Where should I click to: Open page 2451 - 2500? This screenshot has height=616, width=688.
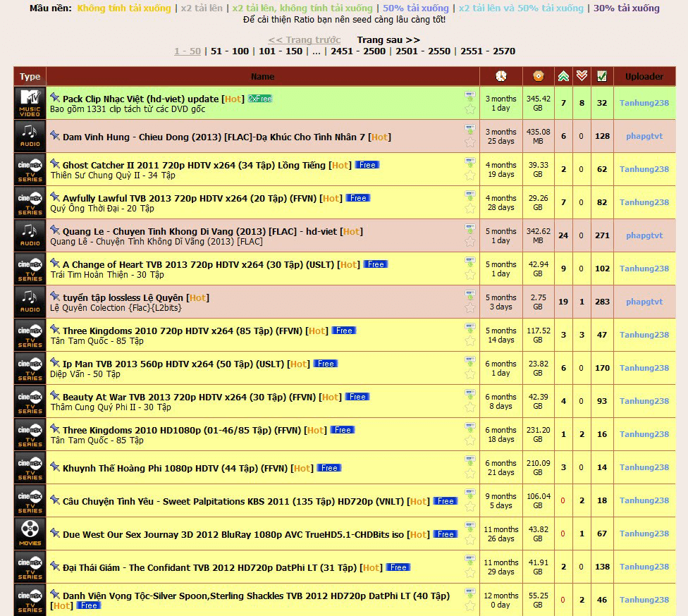coord(358,51)
